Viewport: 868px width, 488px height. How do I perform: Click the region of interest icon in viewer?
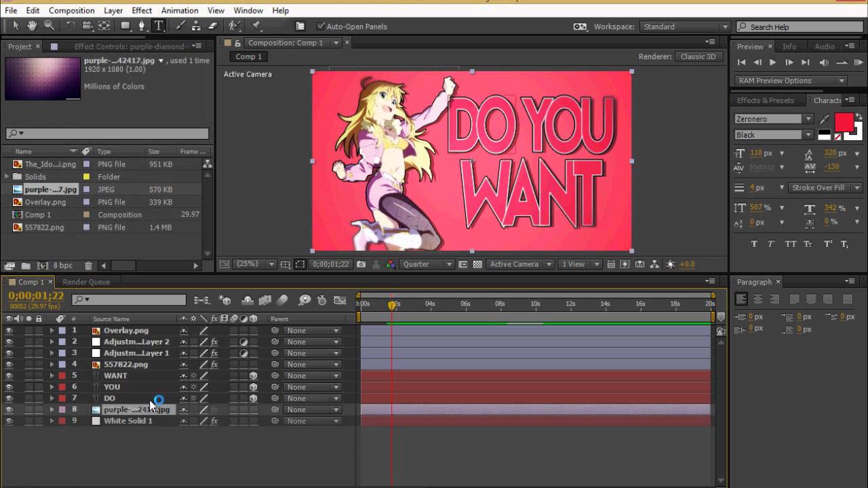click(x=300, y=264)
